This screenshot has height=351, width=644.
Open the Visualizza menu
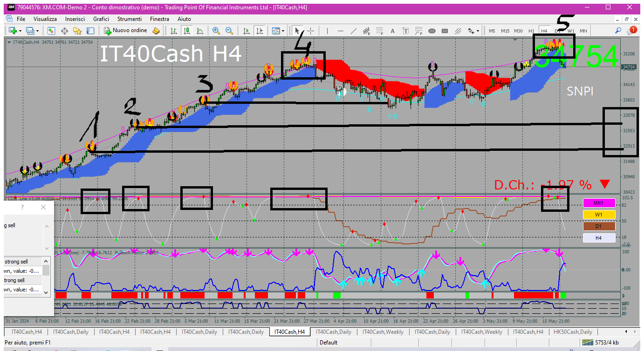(x=45, y=19)
